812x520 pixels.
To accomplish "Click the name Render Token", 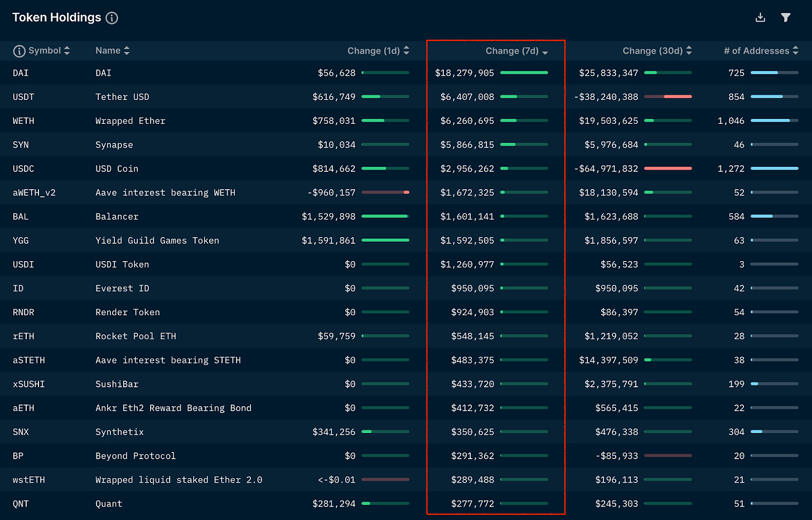I will click(128, 313).
